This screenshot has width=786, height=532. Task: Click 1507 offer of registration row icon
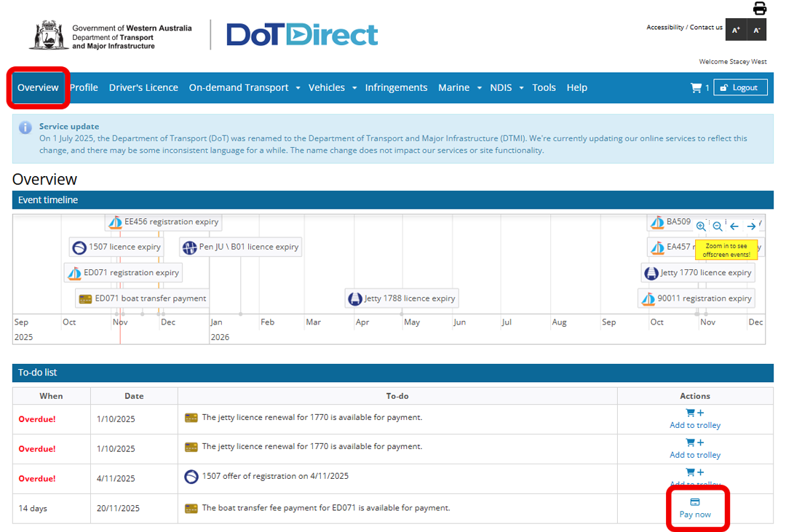tap(191, 477)
